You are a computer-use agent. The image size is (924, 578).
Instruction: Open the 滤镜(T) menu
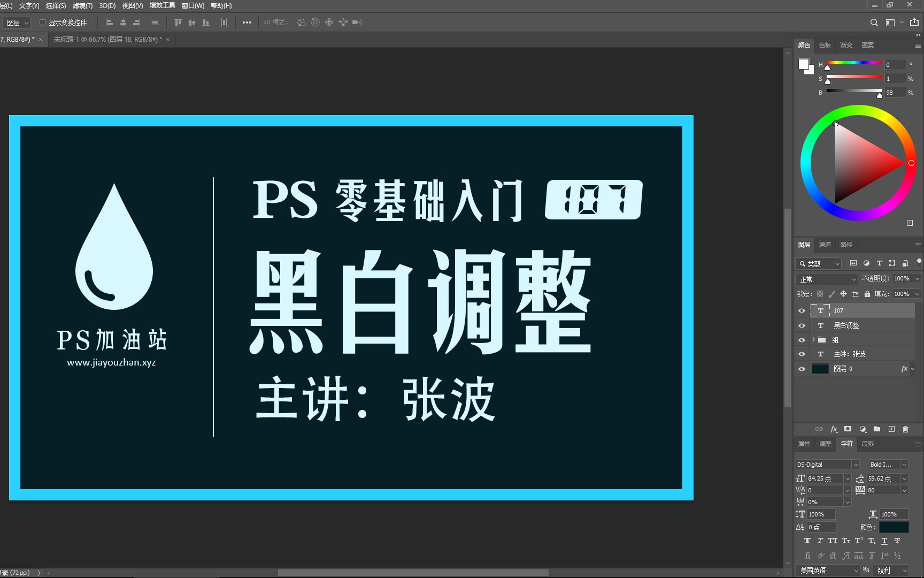82,6
